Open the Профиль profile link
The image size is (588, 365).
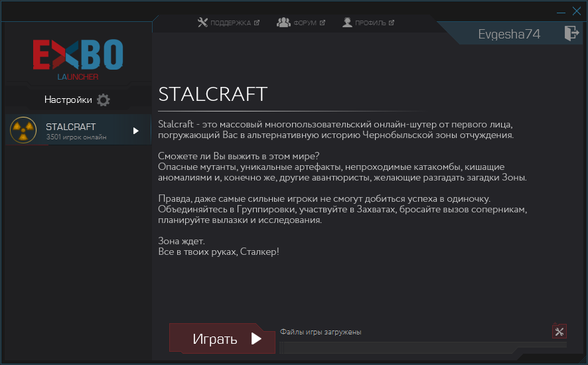(x=368, y=23)
